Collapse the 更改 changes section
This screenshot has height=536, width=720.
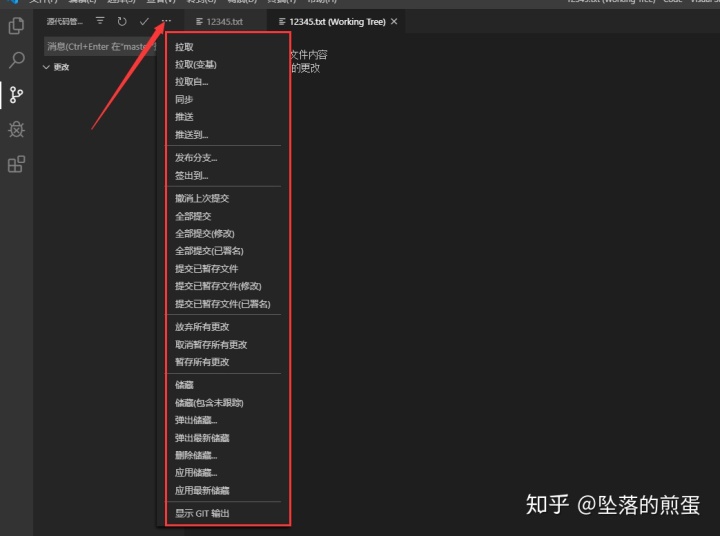pyautogui.click(x=46, y=67)
